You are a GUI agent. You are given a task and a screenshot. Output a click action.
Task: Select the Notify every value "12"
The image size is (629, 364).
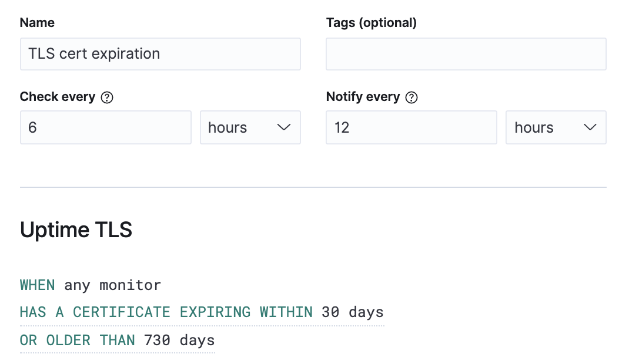tap(411, 127)
